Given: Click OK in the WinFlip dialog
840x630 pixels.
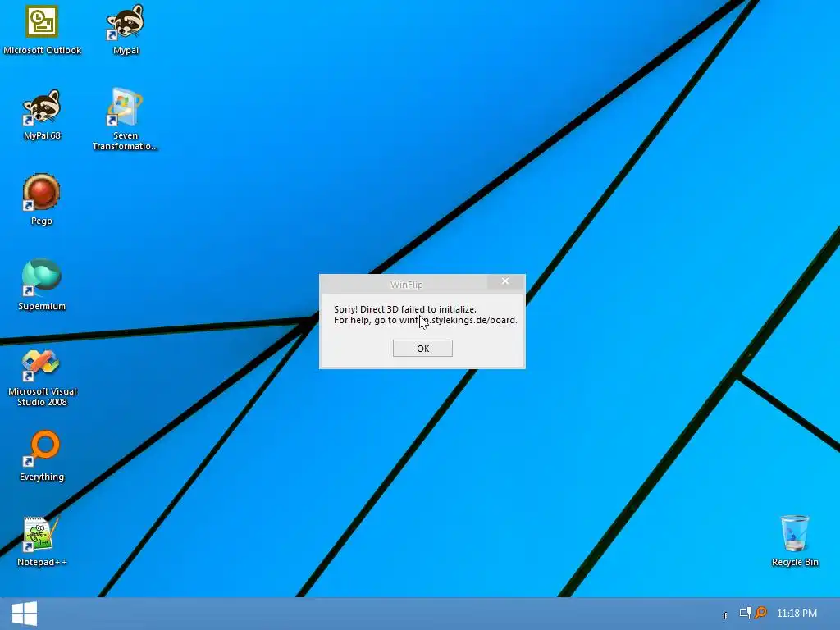Looking at the screenshot, I should pyautogui.click(x=422, y=348).
